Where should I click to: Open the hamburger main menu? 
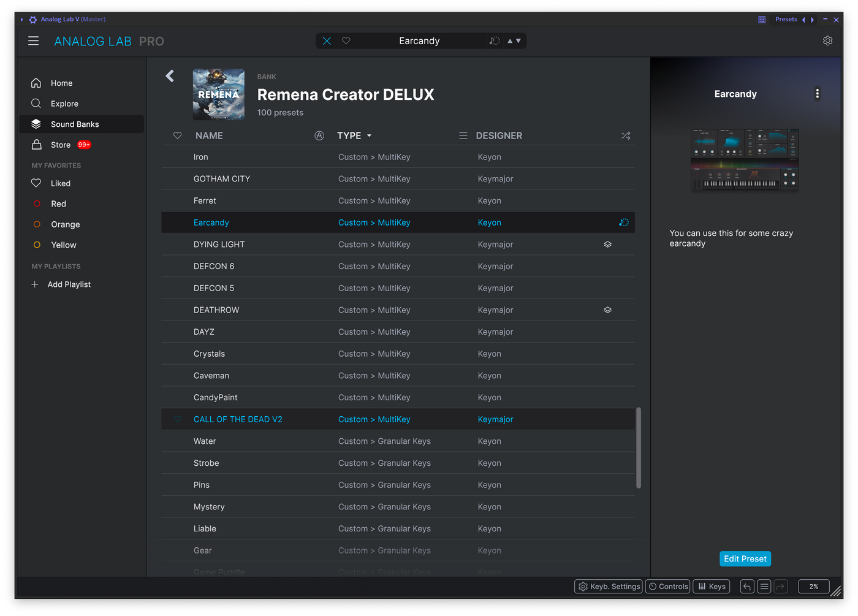pyautogui.click(x=33, y=41)
